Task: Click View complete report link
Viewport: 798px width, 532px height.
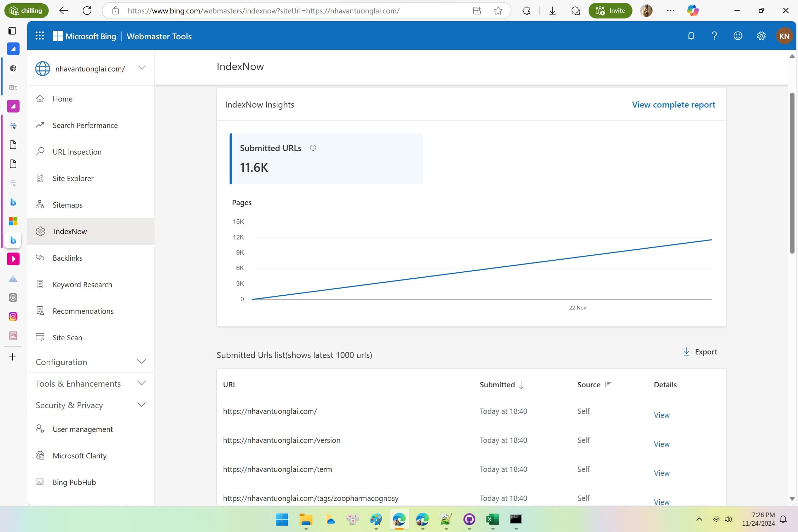Action: tap(673, 104)
